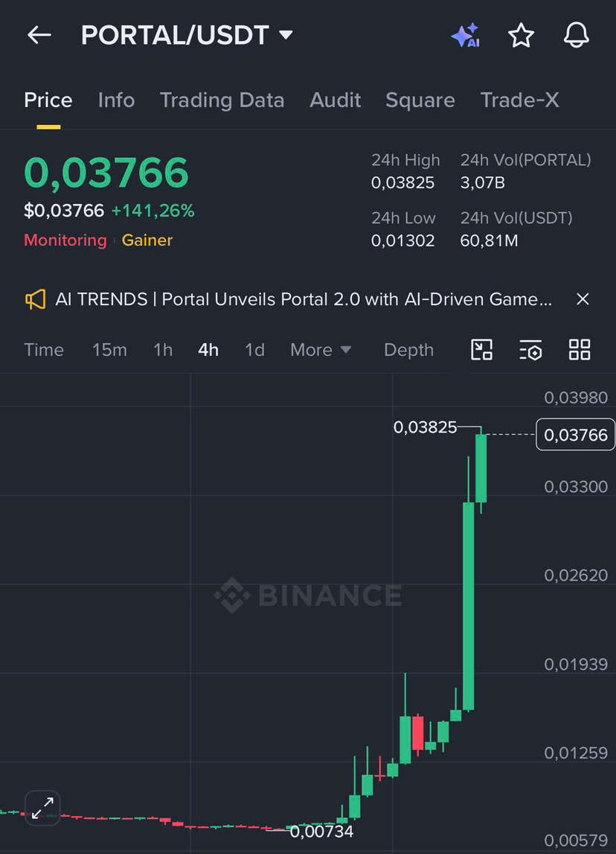Tap the +141,26% change value

[153, 211]
